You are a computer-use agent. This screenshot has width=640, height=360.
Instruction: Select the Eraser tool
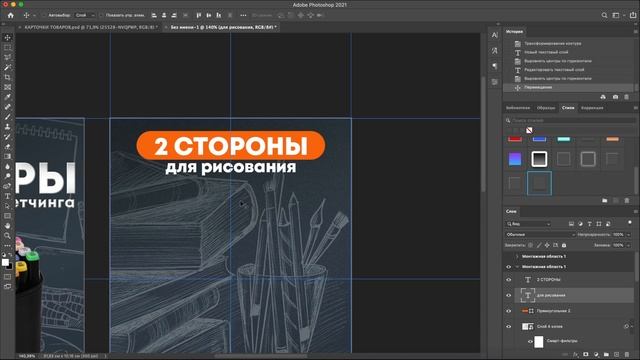click(7, 147)
